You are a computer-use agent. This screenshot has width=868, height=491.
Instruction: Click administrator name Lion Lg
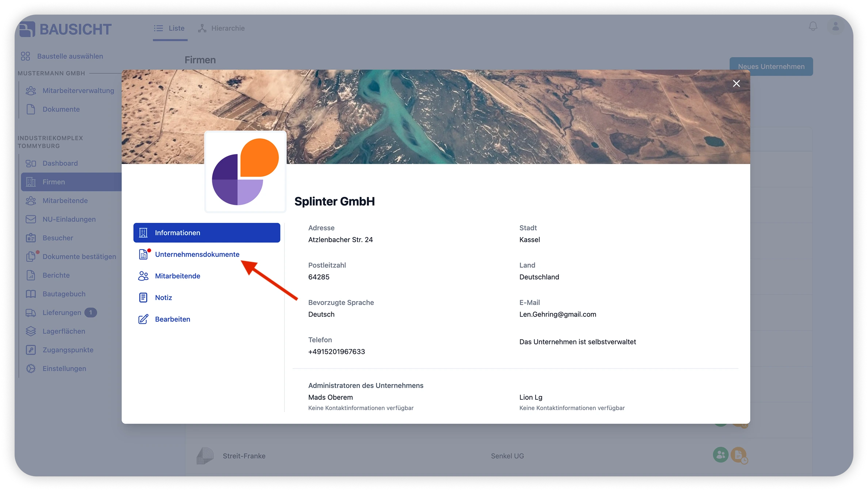pyautogui.click(x=530, y=397)
